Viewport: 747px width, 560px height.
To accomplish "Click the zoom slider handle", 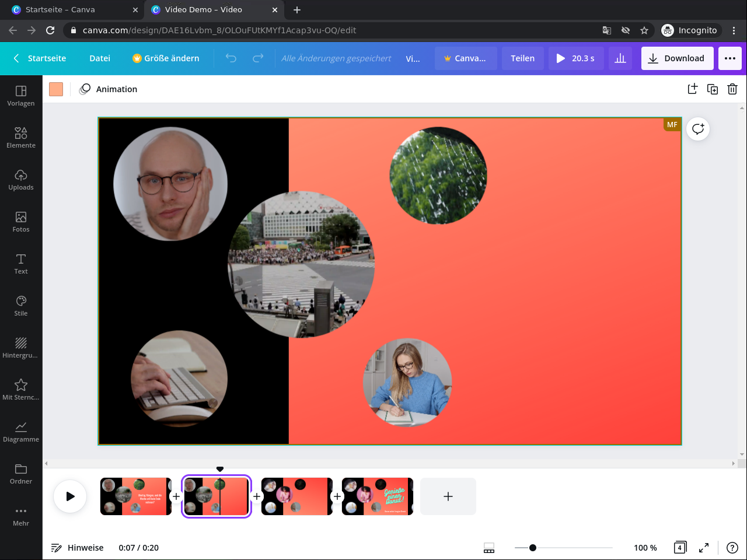I will (x=533, y=548).
